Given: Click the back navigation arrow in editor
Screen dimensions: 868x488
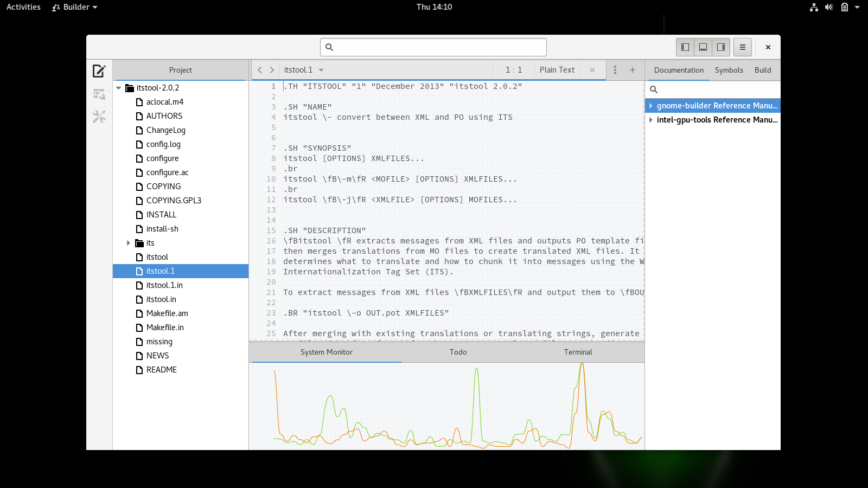Looking at the screenshot, I should (260, 70).
